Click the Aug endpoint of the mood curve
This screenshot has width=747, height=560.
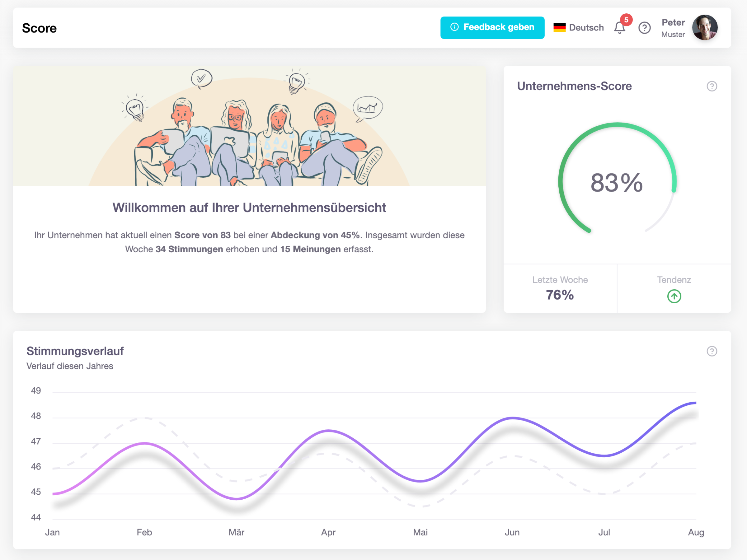click(x=695, y=403)
